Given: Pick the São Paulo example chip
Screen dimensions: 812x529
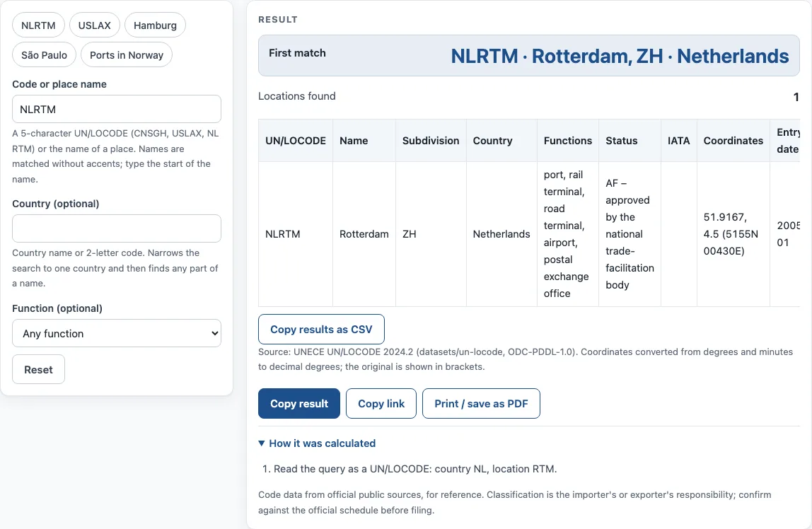Looking at the screenshot, I should 44,55.
